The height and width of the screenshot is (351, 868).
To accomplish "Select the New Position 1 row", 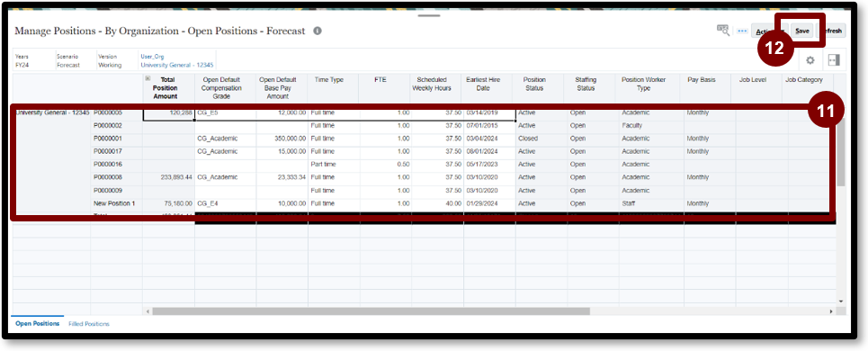I will coord(117,203).
